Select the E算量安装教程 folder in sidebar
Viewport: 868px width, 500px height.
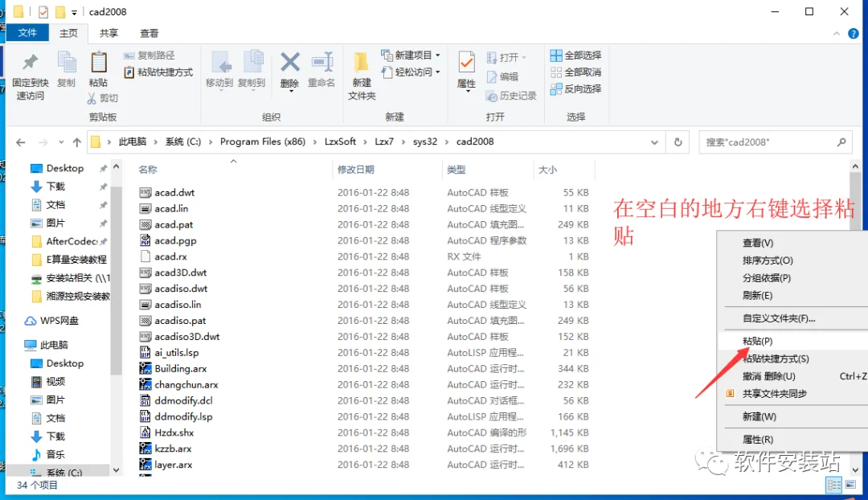point(76,259)
